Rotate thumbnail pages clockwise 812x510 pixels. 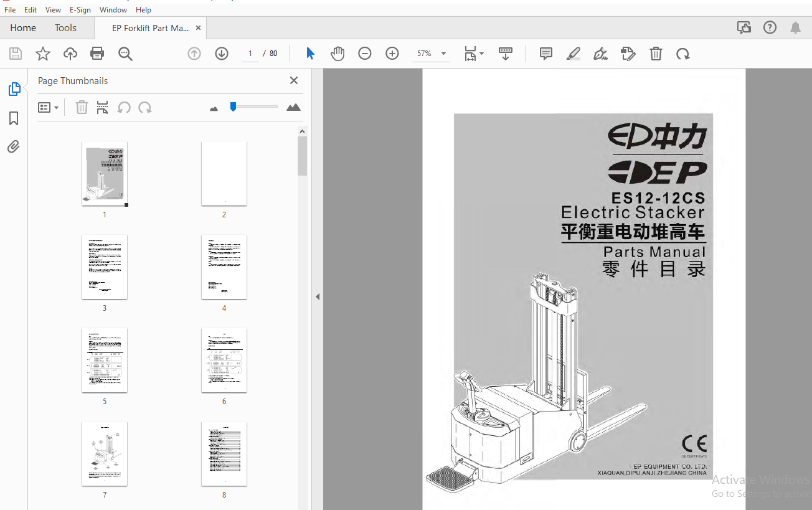tap(145, 108)
